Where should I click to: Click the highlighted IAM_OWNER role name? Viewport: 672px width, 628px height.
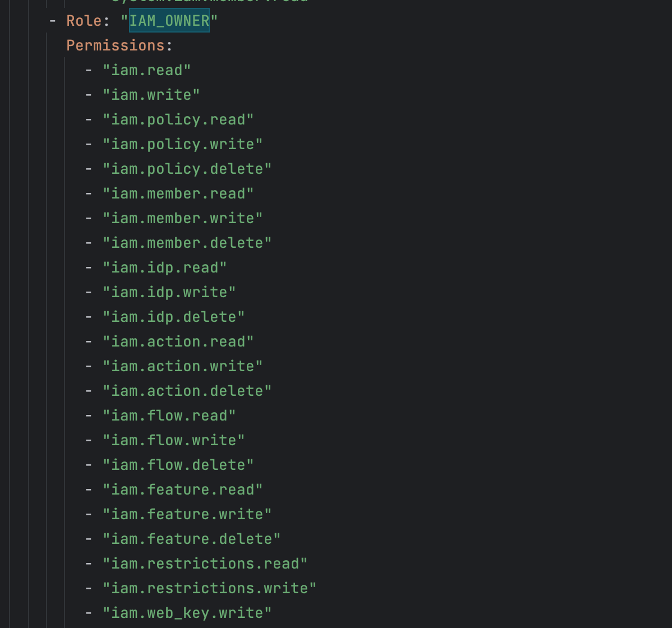point(169,21)
